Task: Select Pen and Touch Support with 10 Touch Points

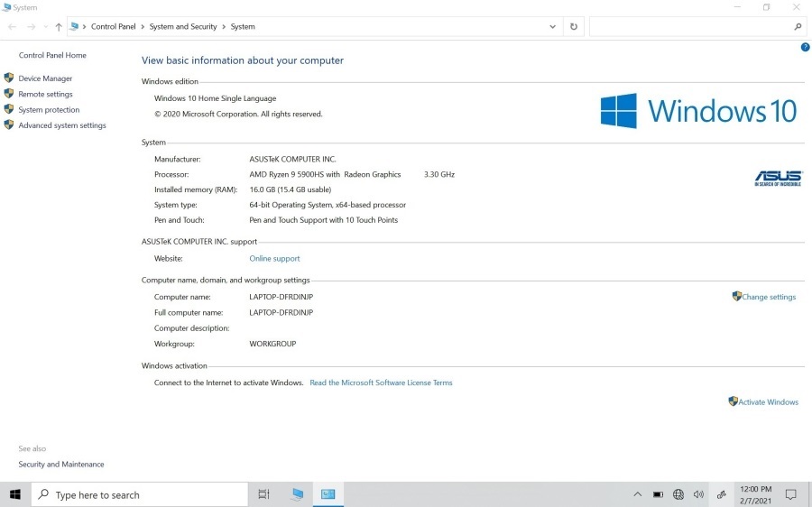Action: point(324,220)
